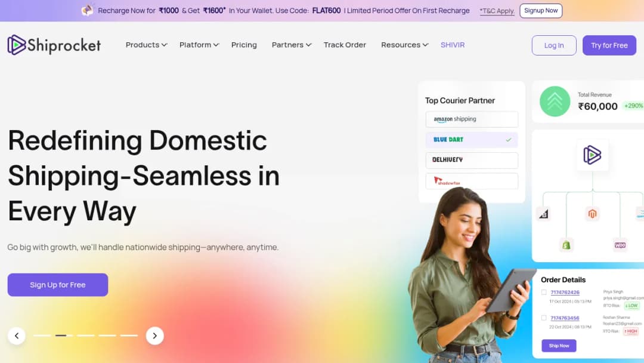This screenshot has height=363, width=644.
Task: Select the Delhivery courier partner card
Action: tap(472, 161)
